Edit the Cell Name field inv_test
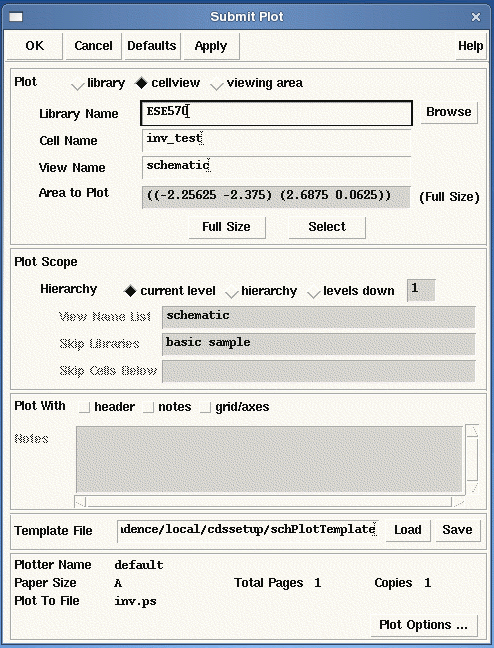The height and width of the screenshot is (648, 494). click(x=276, y=140)
